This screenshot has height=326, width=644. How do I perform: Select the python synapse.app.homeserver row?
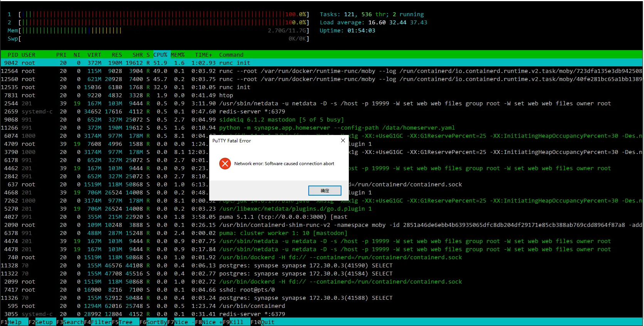(321, 128)
